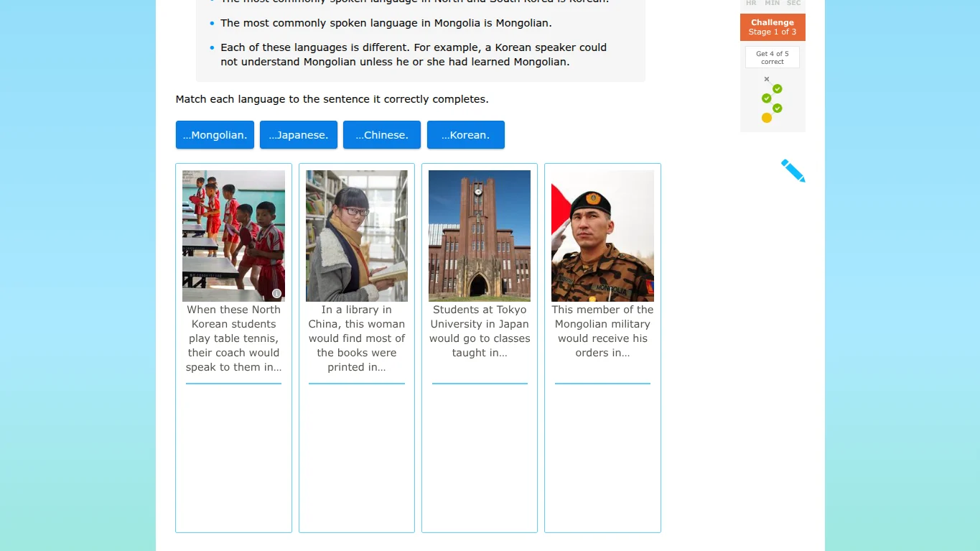Open the blue pencil scratchpad tool
This screenshot has width=980, height=551.
(793, 171)
